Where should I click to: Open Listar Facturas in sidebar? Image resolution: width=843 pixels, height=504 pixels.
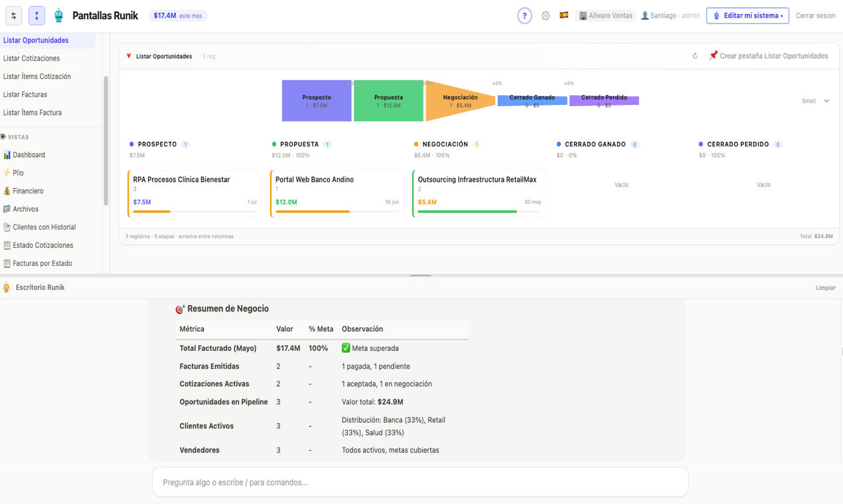point(25,95)
